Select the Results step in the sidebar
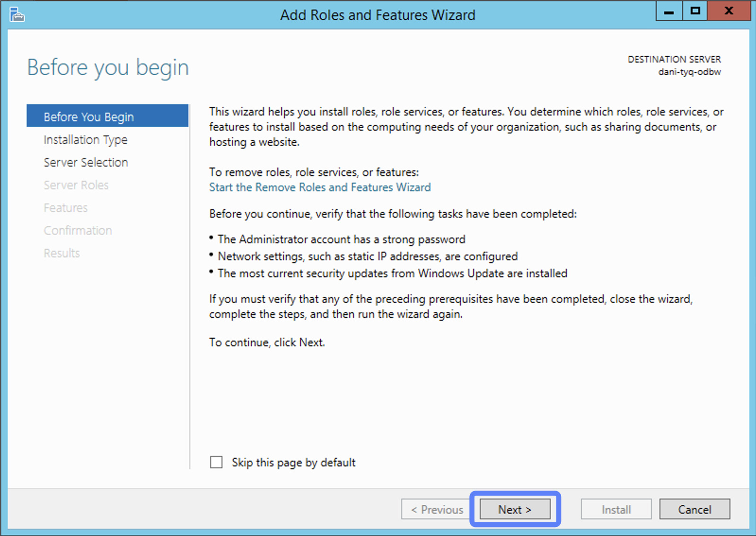The height and width of the screenshot is (536, 756). [x=62, y=253]
